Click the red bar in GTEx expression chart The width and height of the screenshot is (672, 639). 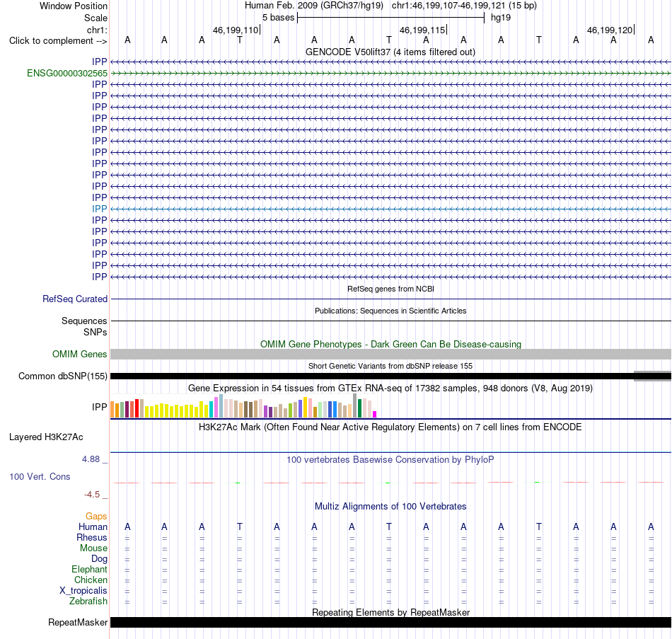tap(137, 408)
